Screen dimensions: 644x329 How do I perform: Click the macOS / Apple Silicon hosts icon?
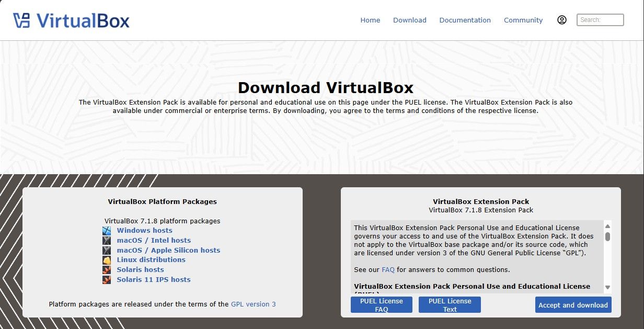click(107, 251)
